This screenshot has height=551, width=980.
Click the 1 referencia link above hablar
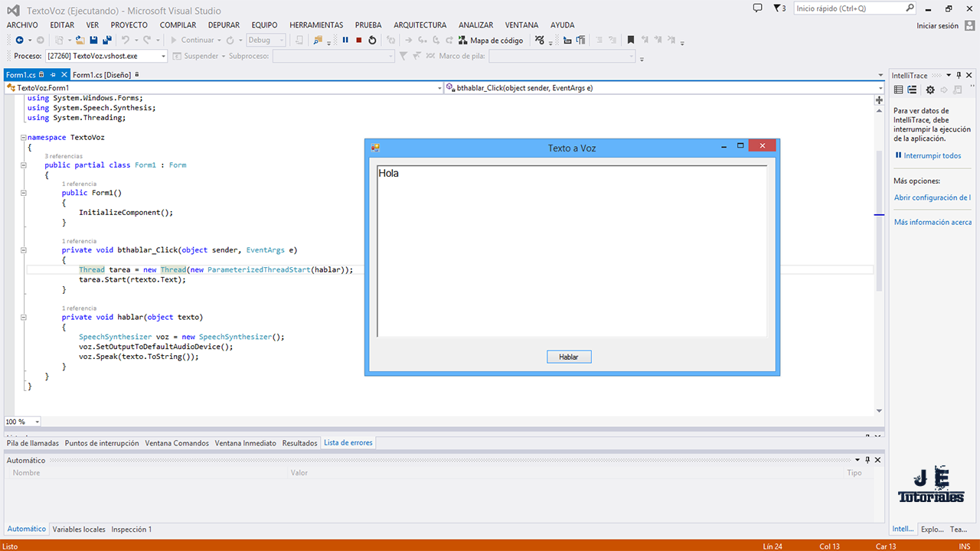(79, 308)
